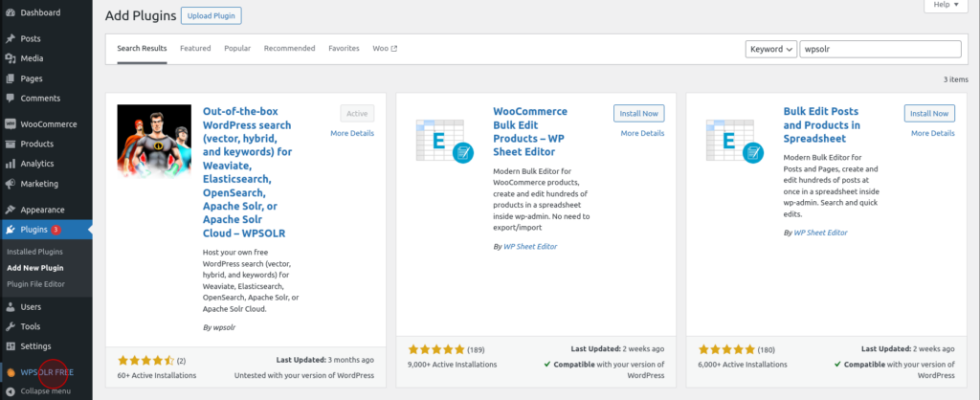This screenshot has height=400, width=980.
Task: Open More Details for Bulk Edit Posts
Action: point(933,133)
